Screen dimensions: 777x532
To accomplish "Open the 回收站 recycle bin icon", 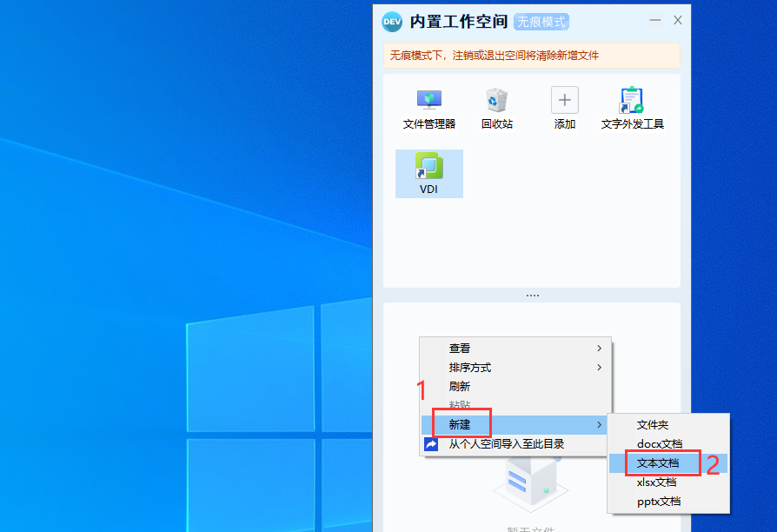I will (x=496, y=100).
